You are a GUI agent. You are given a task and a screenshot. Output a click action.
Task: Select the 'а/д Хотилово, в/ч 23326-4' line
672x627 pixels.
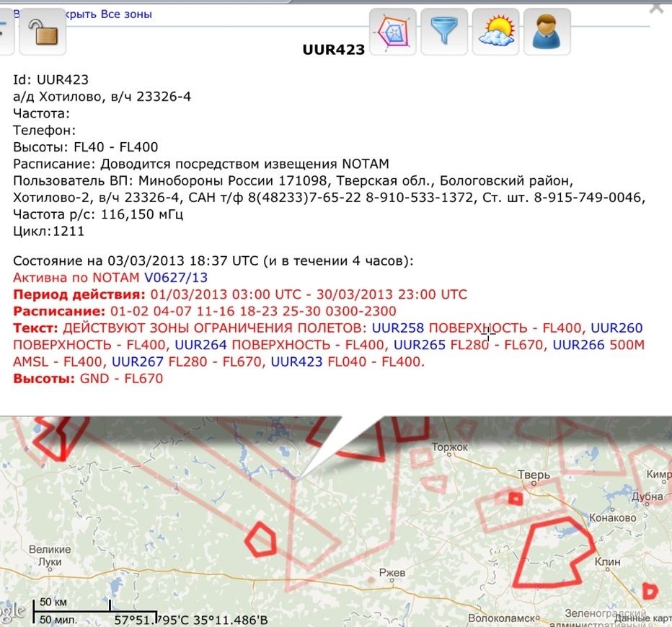pos(102,97)
